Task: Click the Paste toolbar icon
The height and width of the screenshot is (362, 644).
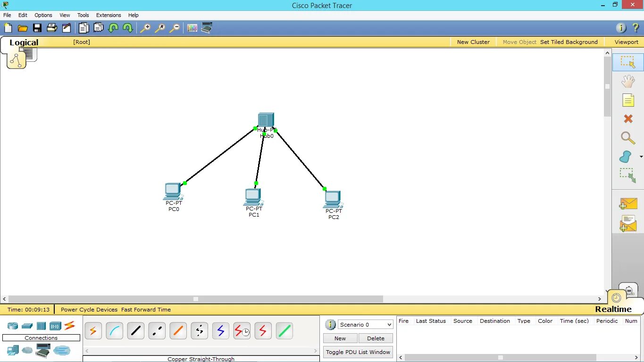Action: (x=98, y=28)
